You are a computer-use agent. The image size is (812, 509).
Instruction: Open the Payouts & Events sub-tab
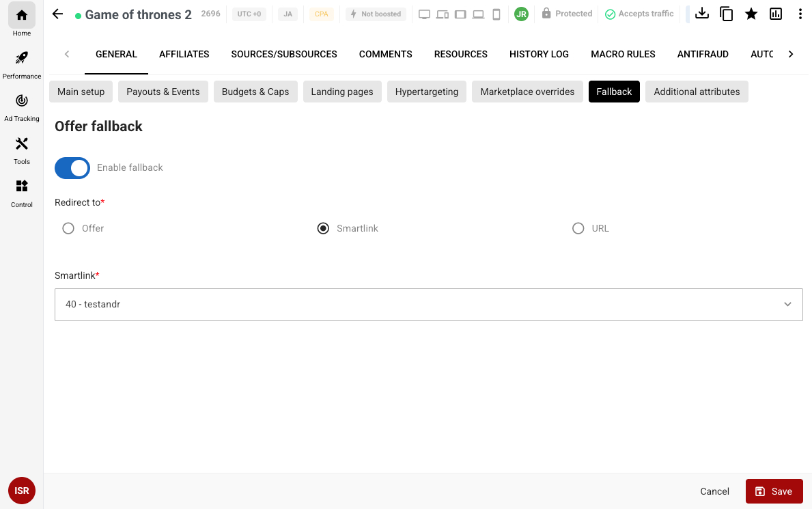point(163,92)
